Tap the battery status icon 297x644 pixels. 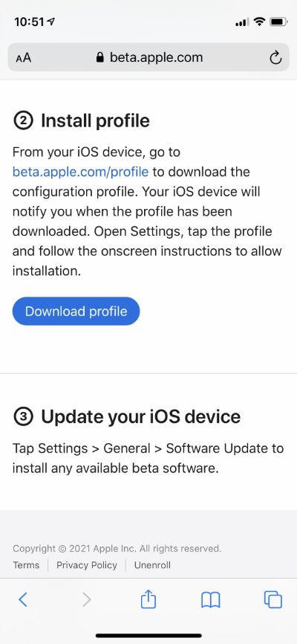279,22
